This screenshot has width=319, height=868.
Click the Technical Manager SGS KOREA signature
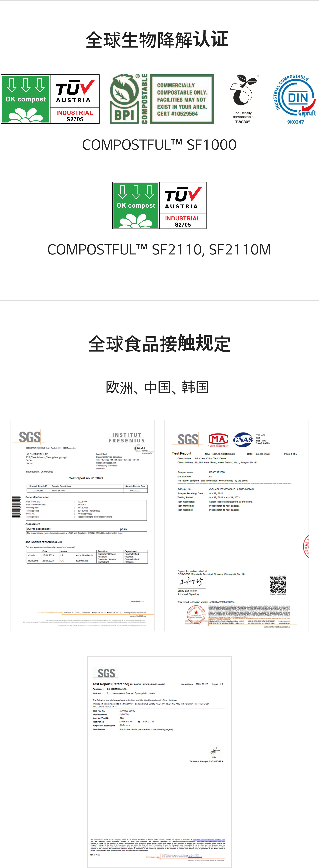click(215, 751)
